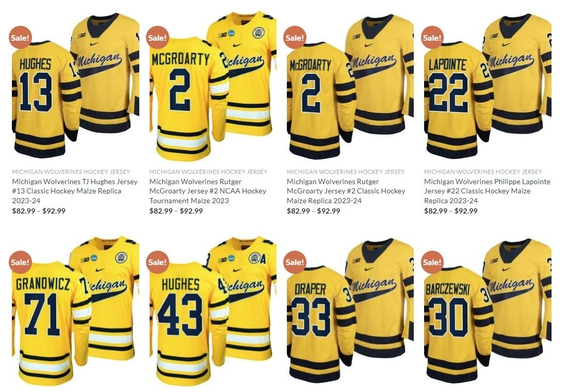Click Sale badge on TJ Hughes #13 jersey

pyautogui.click(x=20, y=37)
